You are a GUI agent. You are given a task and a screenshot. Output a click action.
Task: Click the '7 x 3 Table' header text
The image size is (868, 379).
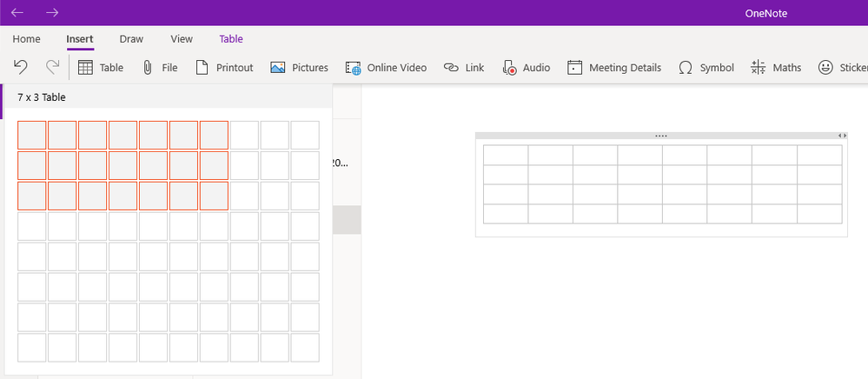42,97
